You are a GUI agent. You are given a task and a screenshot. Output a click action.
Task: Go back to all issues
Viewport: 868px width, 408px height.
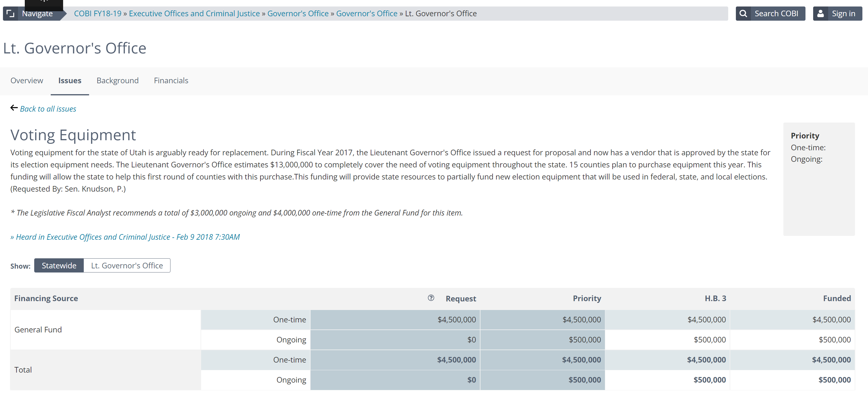(48, 109)
